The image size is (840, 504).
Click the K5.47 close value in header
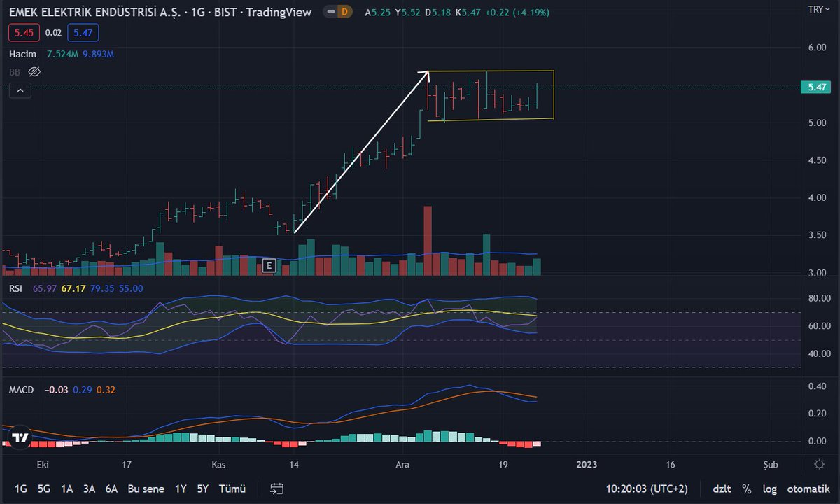tap(469, 12)
